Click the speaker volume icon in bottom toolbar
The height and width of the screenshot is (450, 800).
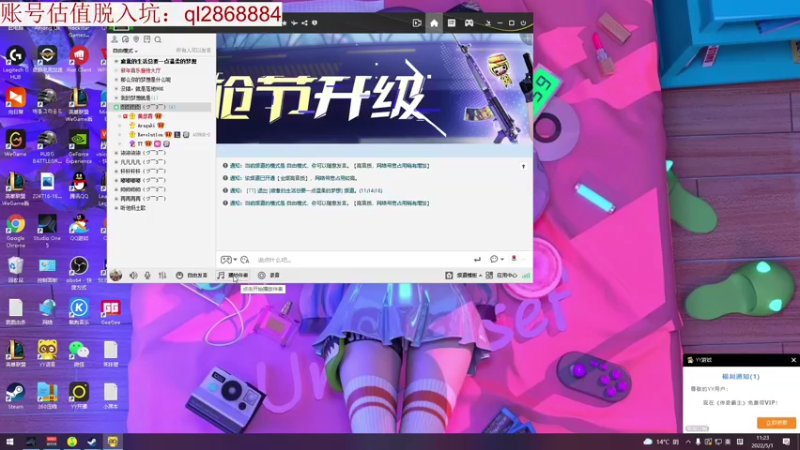pos(133,275)
